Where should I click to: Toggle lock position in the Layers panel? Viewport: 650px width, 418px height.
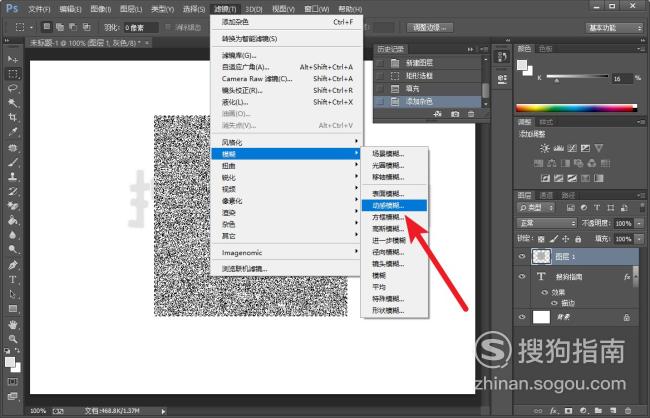click(x=566, y=239)
